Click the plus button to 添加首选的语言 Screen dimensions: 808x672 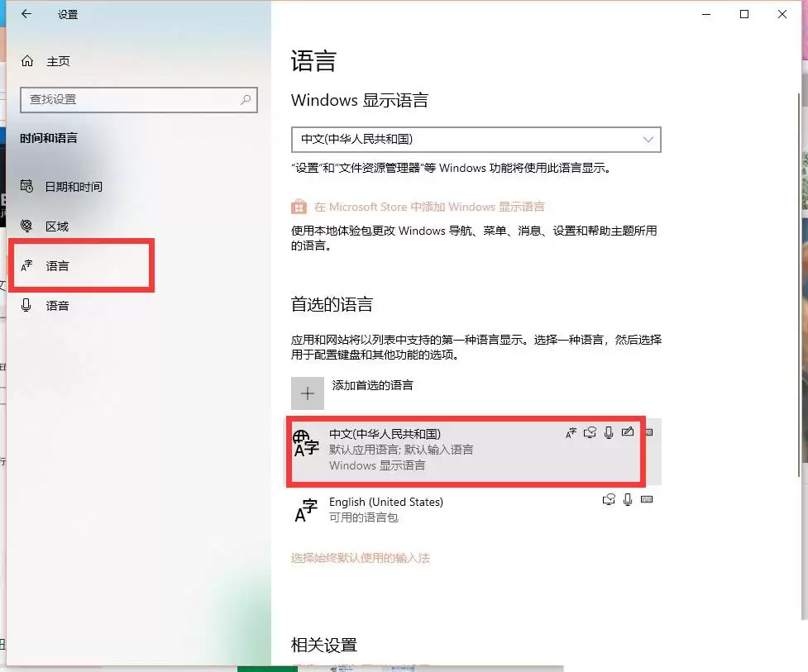(307, 393)
